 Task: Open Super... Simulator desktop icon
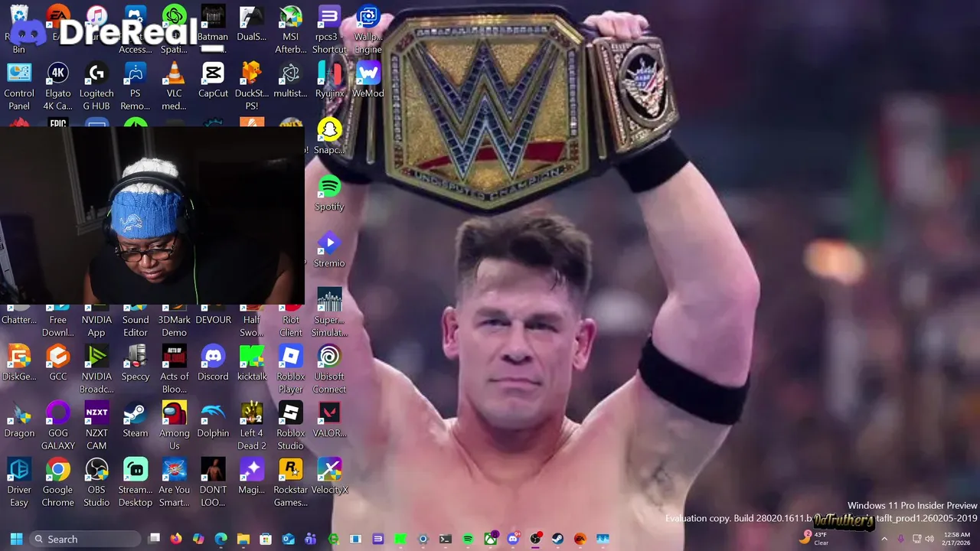tap(329, 313)
